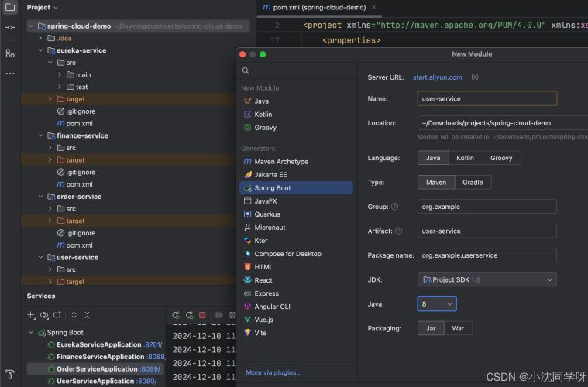Select the Kotlin module type
This screenshot has width=588, height=387.
[x=296, y=115]
